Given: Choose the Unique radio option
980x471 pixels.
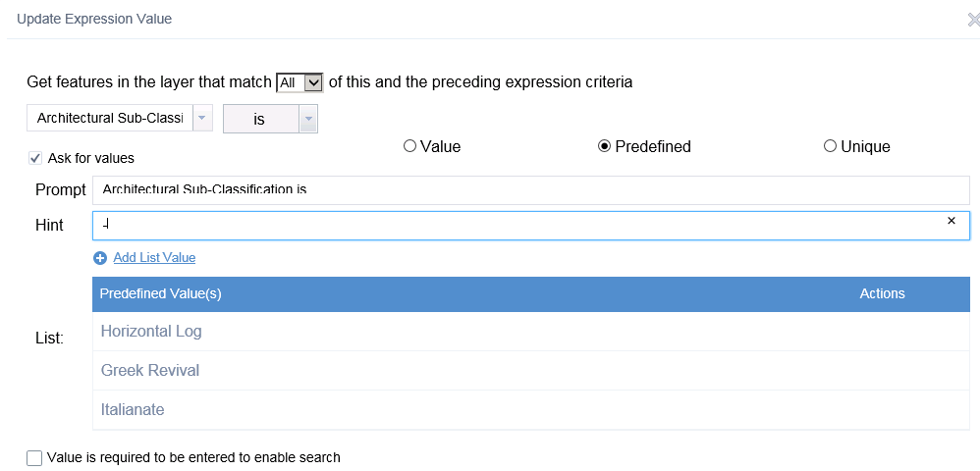Looking at the screenshot, I should click(830, 146).
